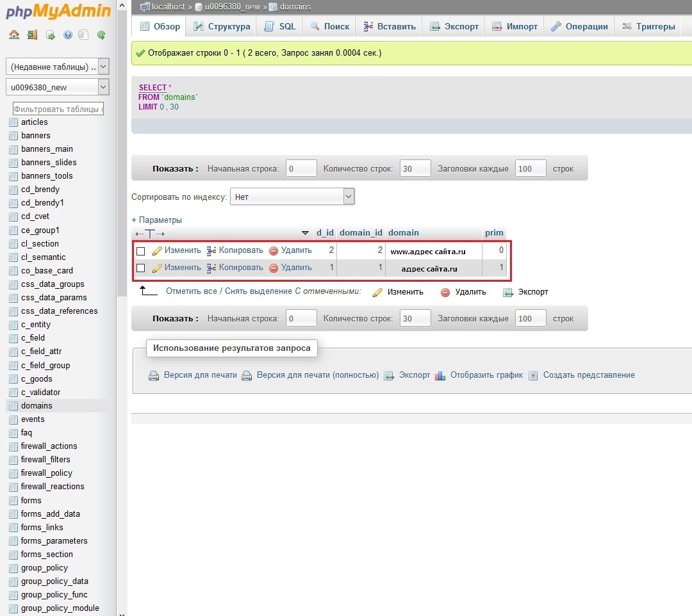Click the Home icon in phpMyAdmin sidebar

(x=14, y=35)
